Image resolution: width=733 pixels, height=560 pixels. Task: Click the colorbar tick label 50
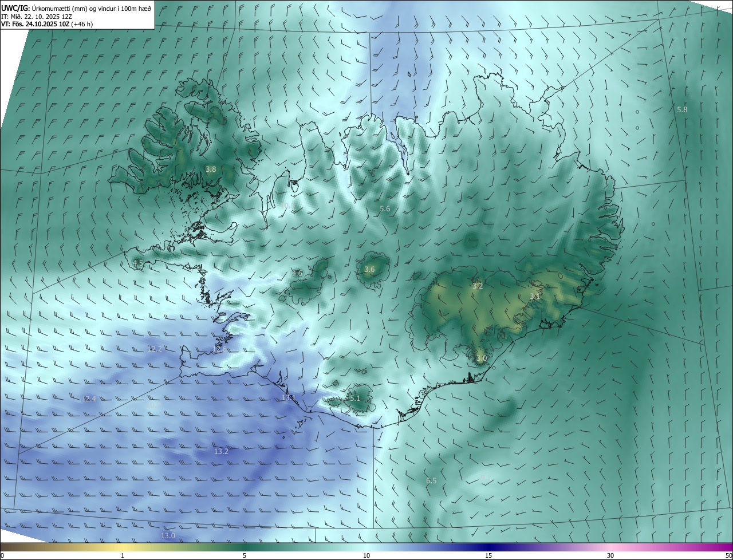729,555
